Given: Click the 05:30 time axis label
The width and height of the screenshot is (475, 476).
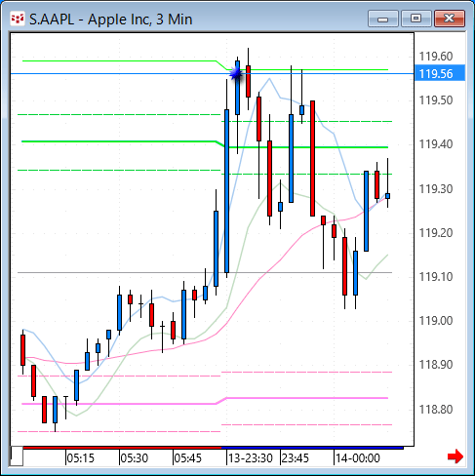Looking at the screenshot, I should (135, 458).
